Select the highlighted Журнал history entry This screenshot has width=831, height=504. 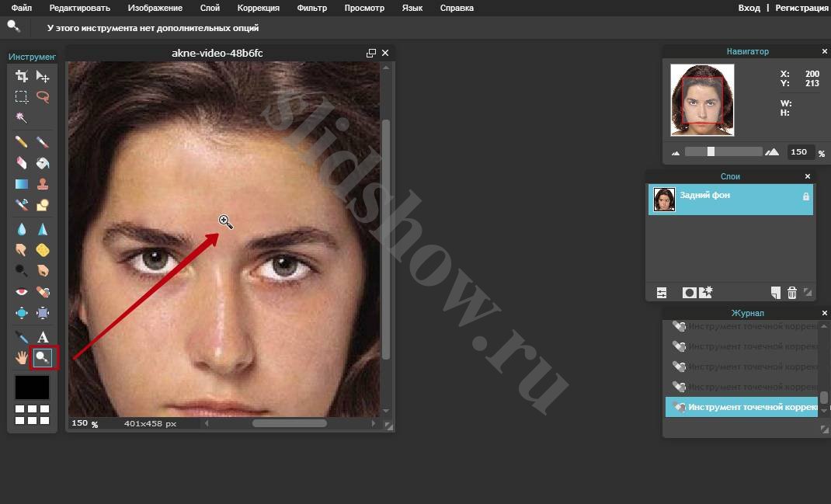pos(742,407)
